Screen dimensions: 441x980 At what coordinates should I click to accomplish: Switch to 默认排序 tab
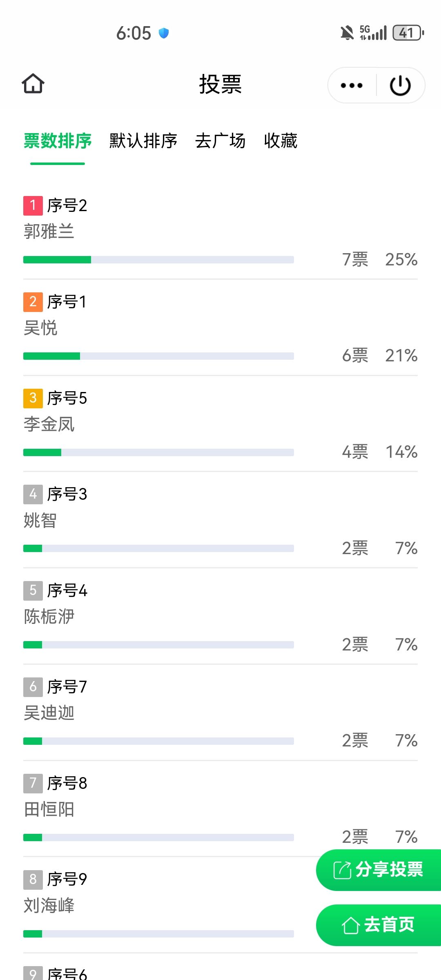pos(143,141)
